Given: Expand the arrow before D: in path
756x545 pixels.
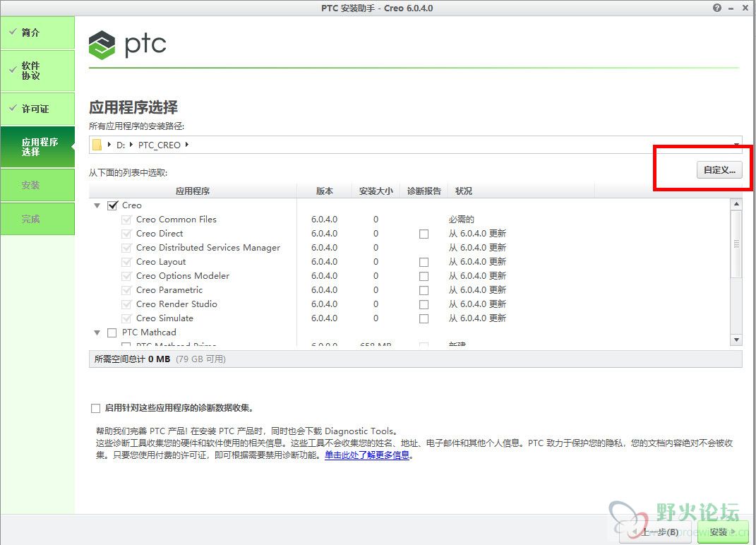Looking at the screenshot, I should point(109,144).
